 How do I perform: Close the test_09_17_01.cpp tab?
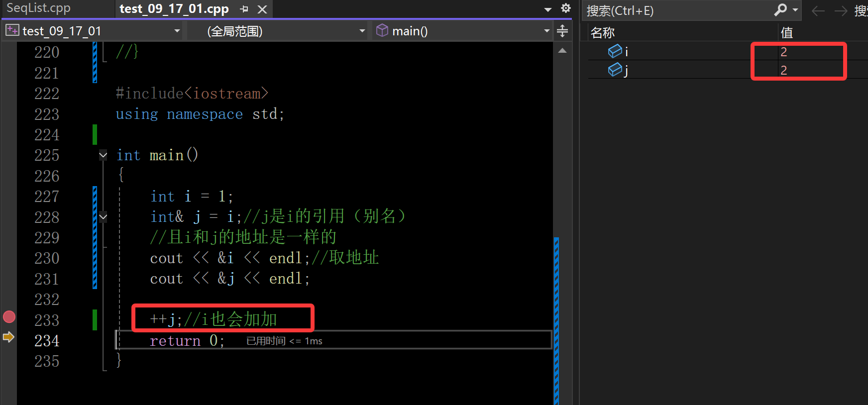[262, 9]
